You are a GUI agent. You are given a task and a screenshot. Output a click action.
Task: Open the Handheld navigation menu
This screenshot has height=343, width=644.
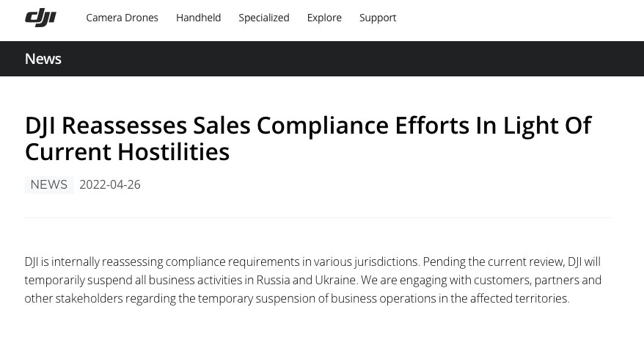198,18
